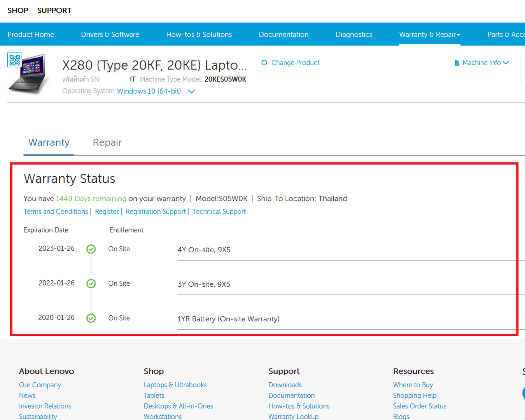
Task: Open Tablets footer link
Action: [154, 395]
